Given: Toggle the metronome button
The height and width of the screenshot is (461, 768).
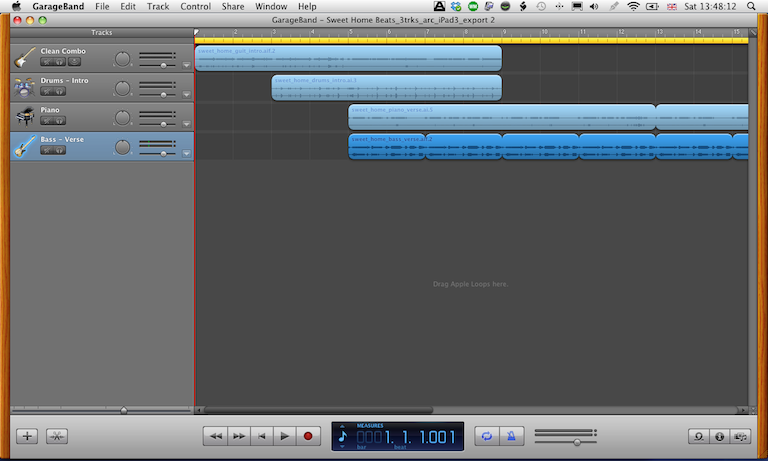Looking at the screenshot, I should pyautogui.click(x=511, y=436).
